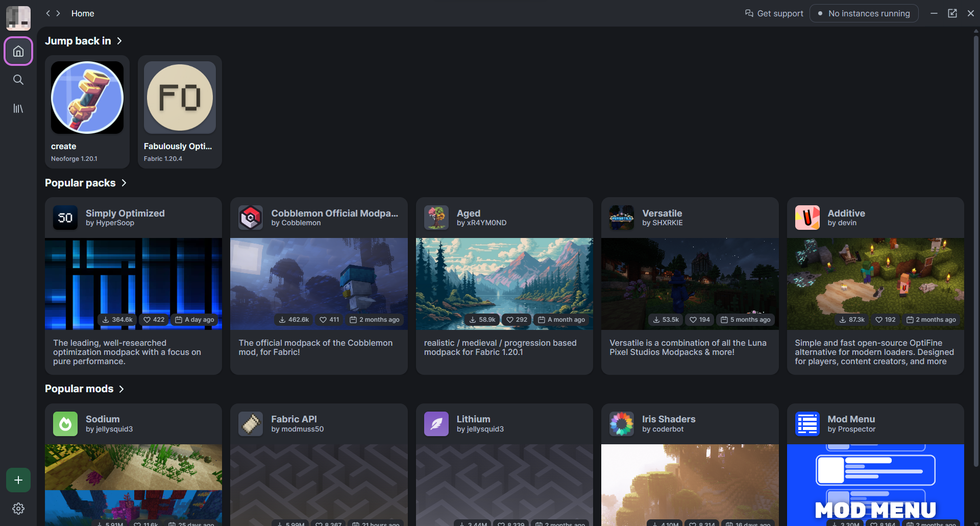The image size is (980, 526).
Task: Click the Simply Optimized title
Action: coord(125,213)
